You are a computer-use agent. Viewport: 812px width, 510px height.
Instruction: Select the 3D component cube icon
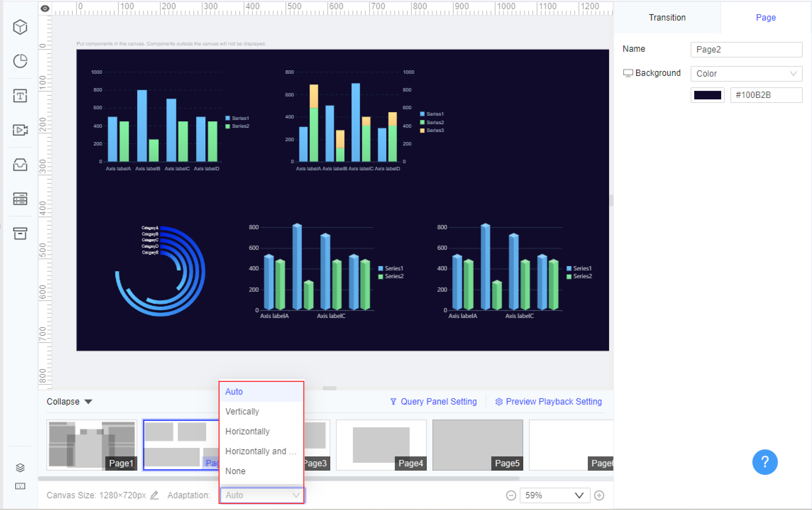click(x=20, y=27)
